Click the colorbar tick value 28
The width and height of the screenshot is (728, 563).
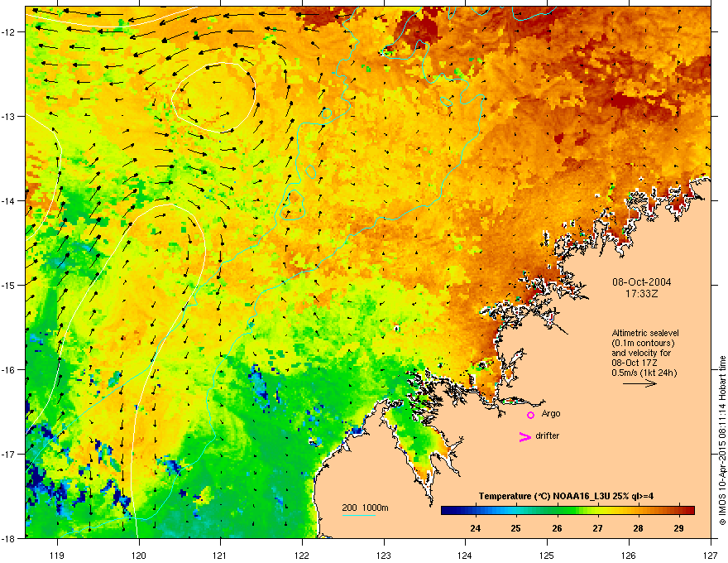coord(638,528)
